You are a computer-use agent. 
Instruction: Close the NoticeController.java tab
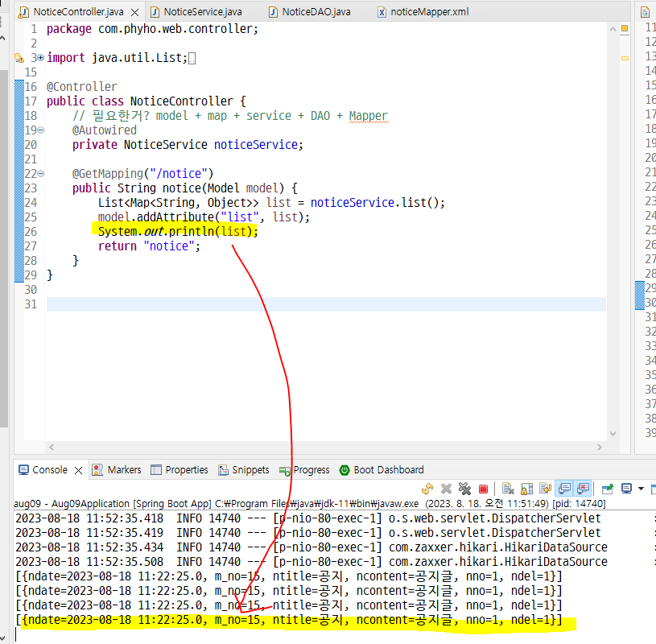[134, 12]
